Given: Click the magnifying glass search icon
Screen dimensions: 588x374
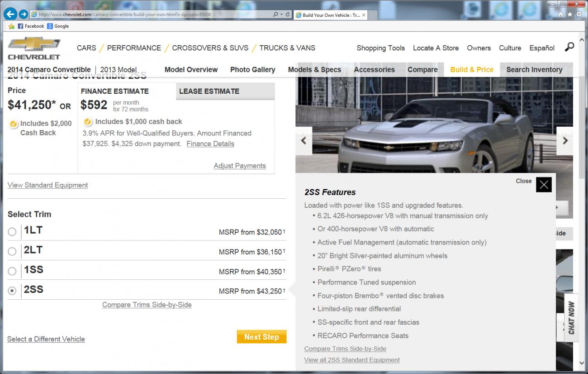Looking at the screenshot, I should point(569,47).
